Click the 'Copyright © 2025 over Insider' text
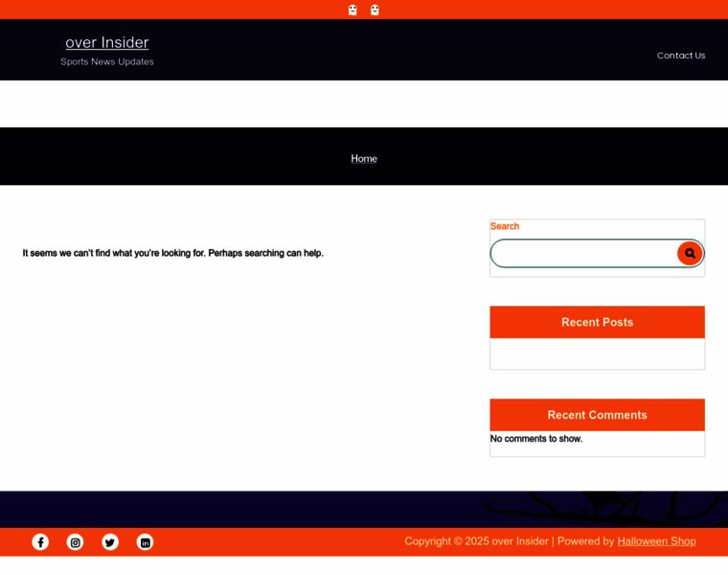The image size is (728, 575). tap(476, 541)
